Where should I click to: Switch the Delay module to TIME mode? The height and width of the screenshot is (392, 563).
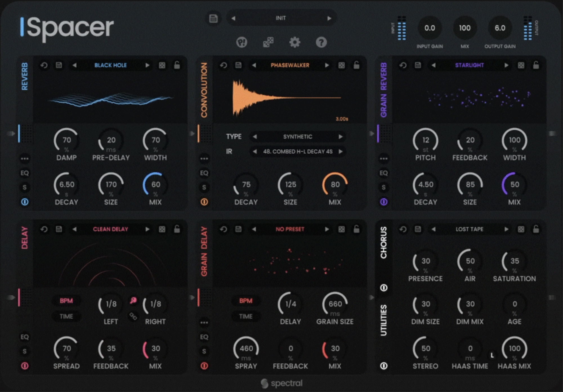67,316
